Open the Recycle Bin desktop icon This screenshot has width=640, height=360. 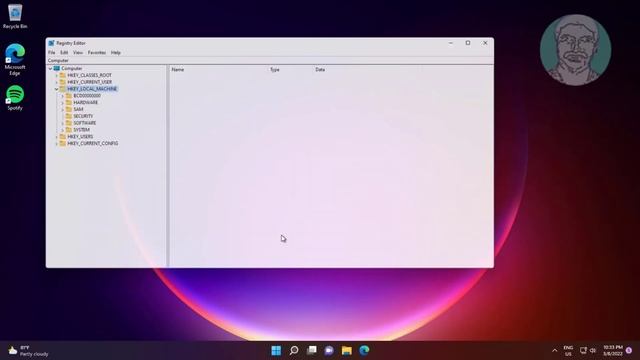coord(15,17)
